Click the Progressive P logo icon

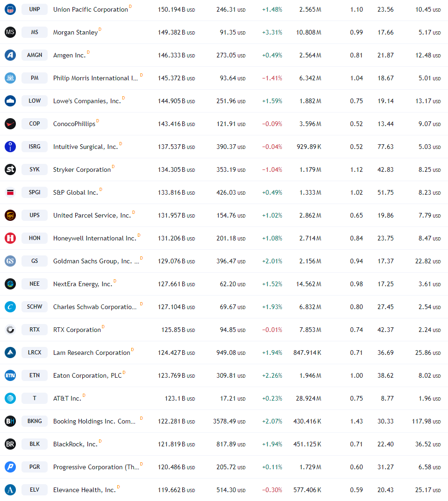[x=10, y=467]
